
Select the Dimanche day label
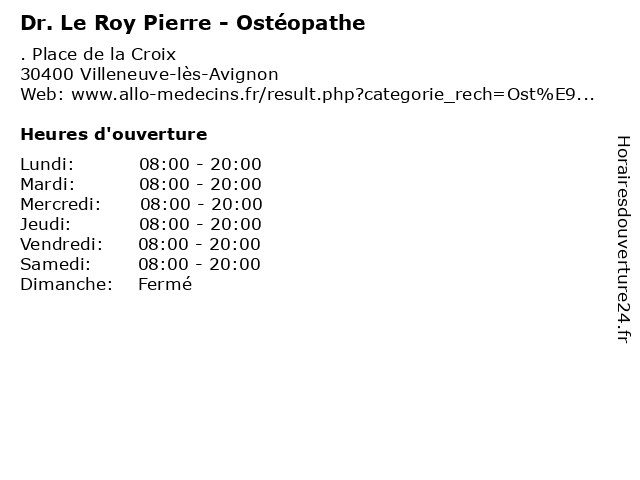coord(66,284)
